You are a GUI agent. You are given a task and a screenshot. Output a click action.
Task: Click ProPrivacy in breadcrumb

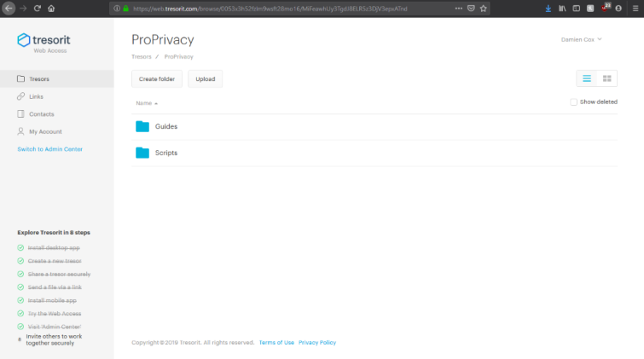click(x=178, y=56)
